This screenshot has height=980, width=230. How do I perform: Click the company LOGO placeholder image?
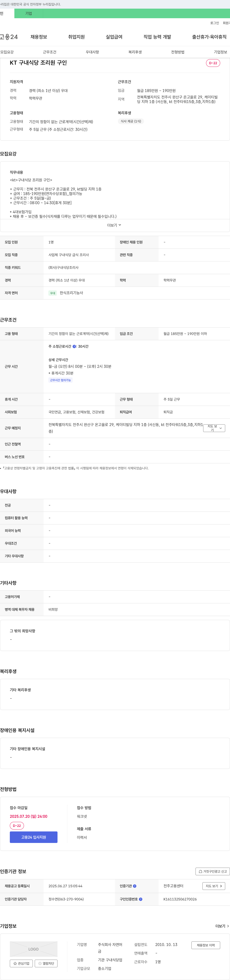(34, 949)
